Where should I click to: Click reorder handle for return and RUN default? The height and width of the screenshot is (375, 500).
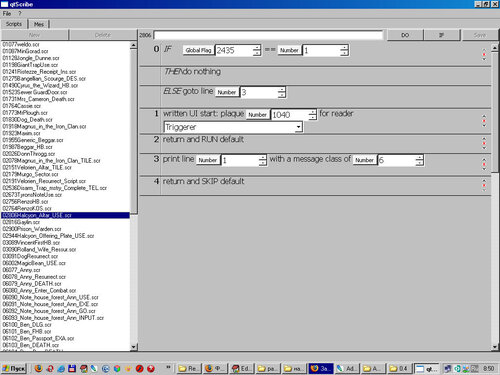pos(484,143)
